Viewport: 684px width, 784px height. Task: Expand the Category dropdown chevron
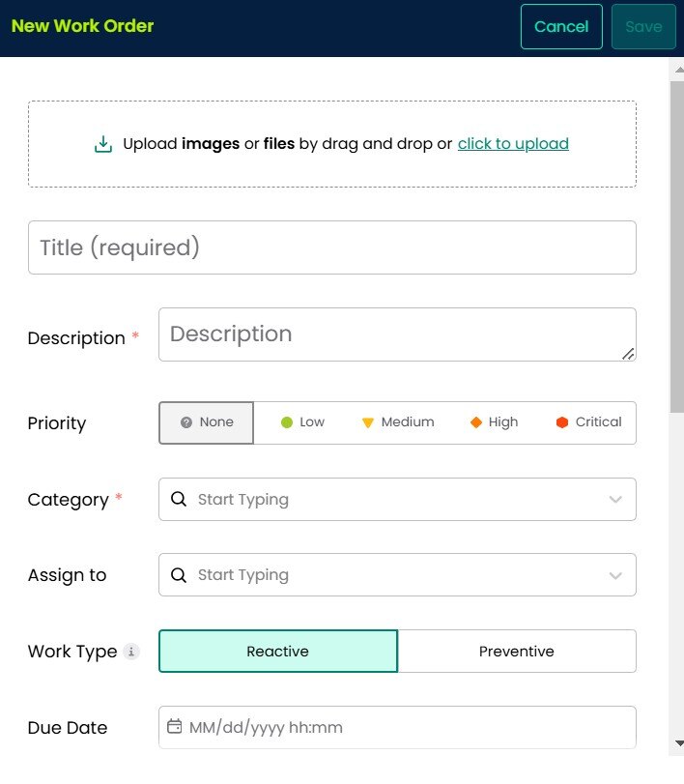[x=615, y=499]
